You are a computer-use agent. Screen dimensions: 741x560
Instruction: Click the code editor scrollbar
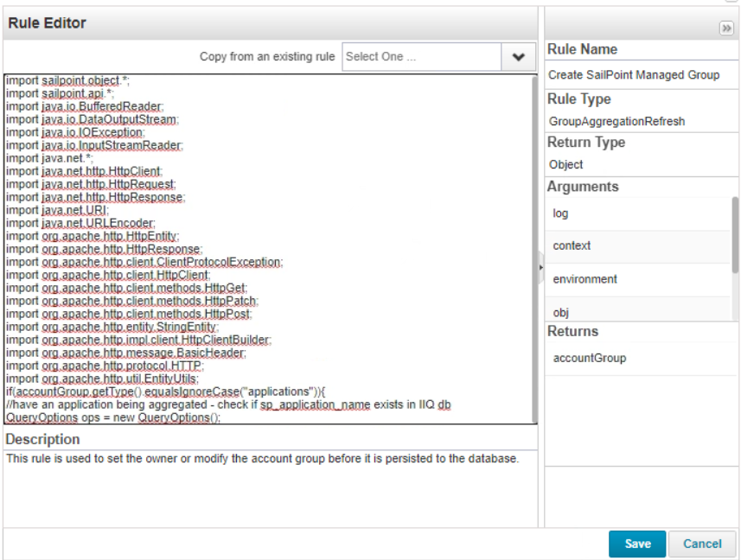click(x=534, y=249)
